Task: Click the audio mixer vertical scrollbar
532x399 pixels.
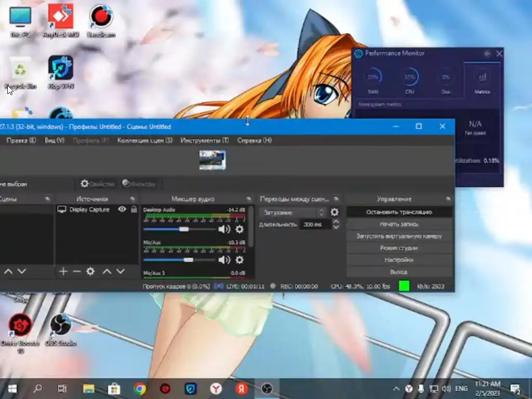Action: [251, 227]
